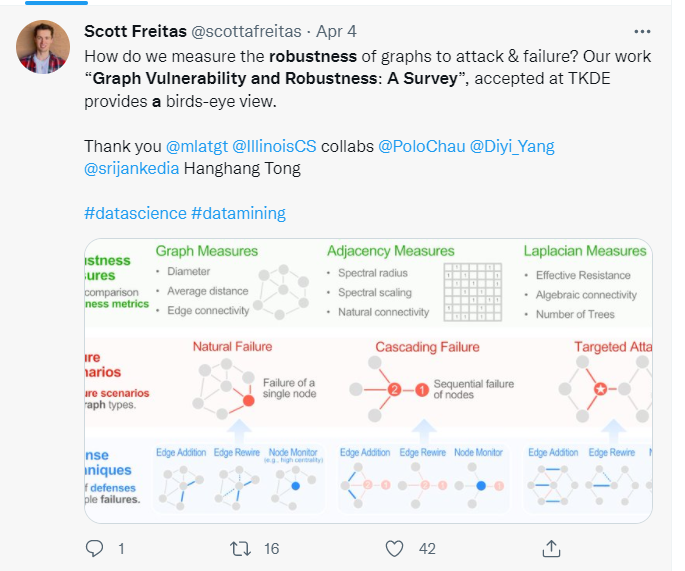
Task: Click the like count 42
Action: point(427,548)
